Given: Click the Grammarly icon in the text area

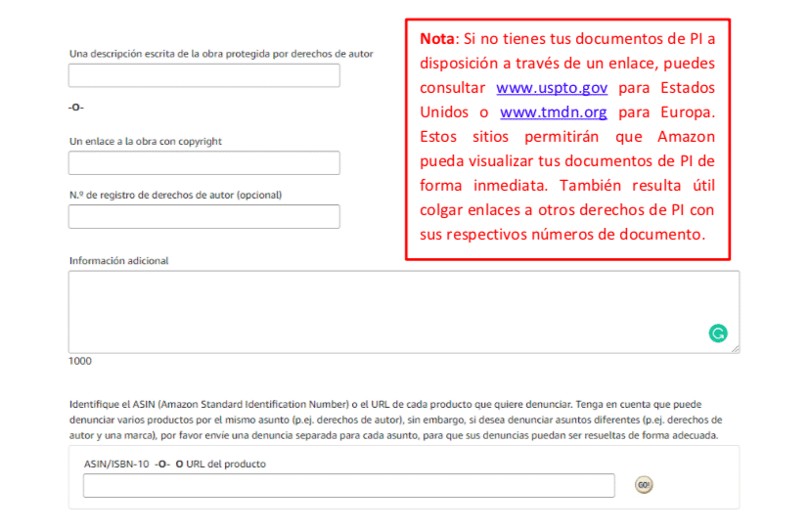Looking at the screenshot, I should click(717, 333).
